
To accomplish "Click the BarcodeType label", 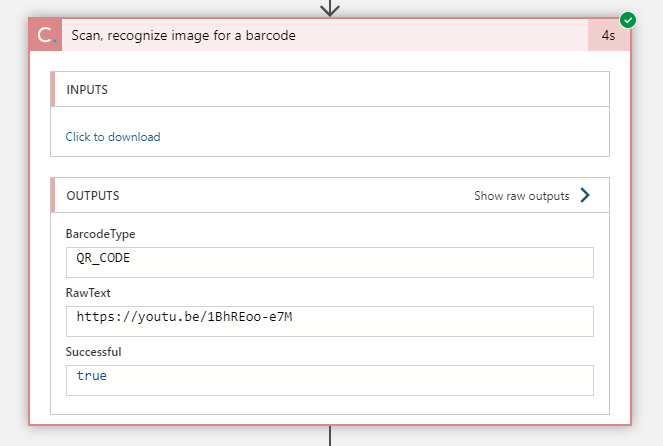I will click(x=100, y=234).
